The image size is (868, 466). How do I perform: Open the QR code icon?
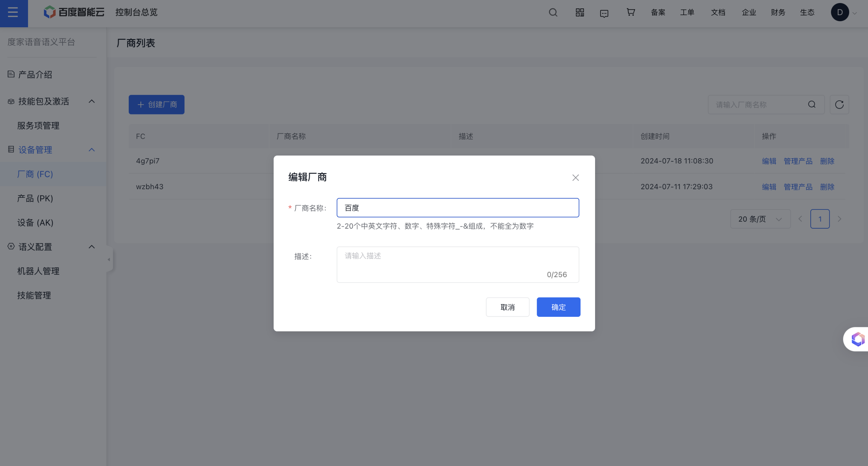pyautogui.click(x=580, y=12)
